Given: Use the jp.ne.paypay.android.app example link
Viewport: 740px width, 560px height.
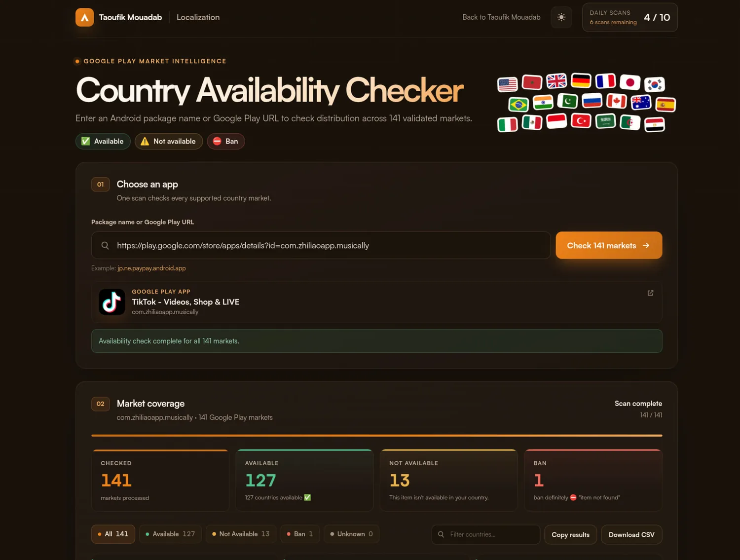Looking at the screenshot, I should tap(151, 268).
